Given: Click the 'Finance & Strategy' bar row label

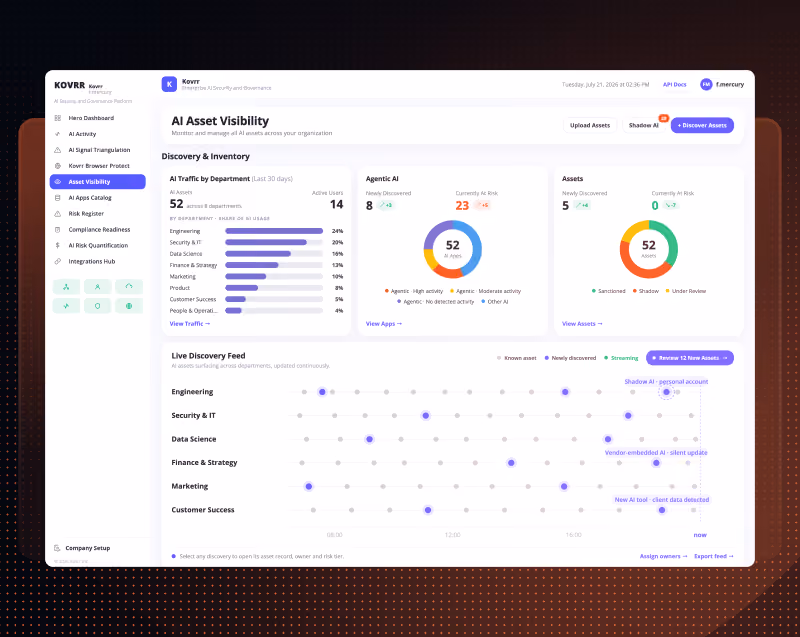Looking at the screenshot, I should click(193, 265).
